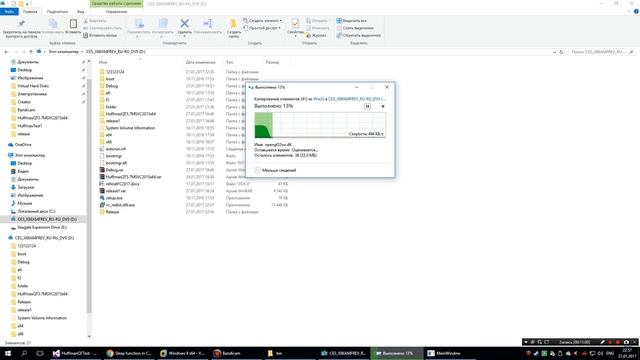Viewport: 640px width, 360px height.
Task: Select all items in ribbon
Action: tap(351, 20)
